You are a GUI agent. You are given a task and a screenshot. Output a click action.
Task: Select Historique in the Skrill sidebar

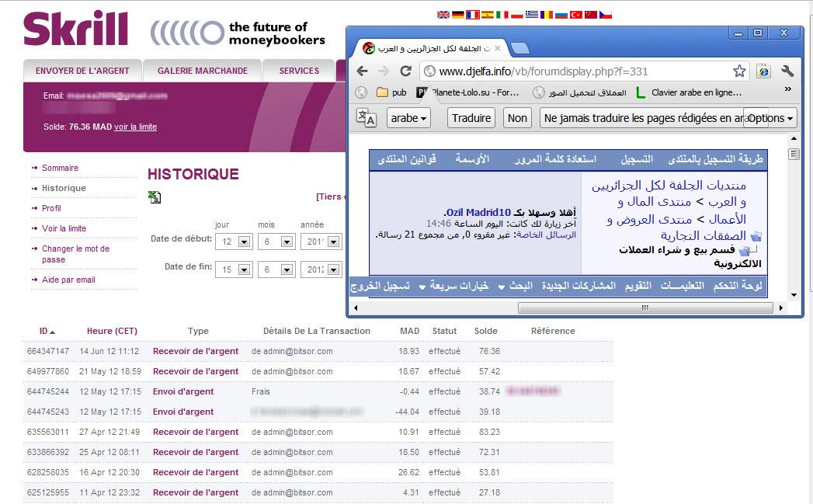point(64,188)
